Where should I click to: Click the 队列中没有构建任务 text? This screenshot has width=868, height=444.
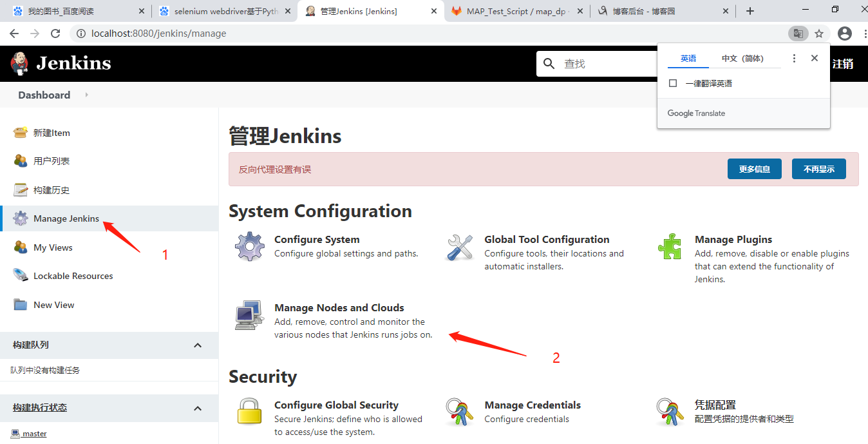[45, 371]
